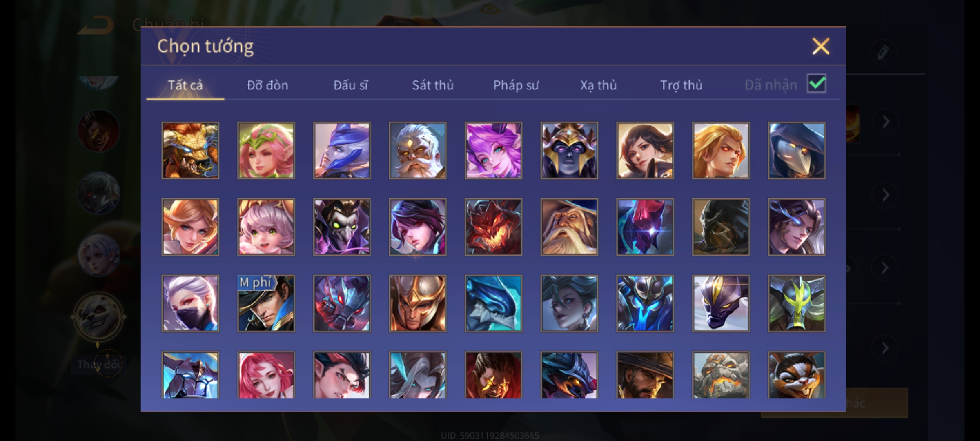Toggle the 'Đã nhận' checkbox
Image resolution: width=980 pixels, height=441 pixels.
click(817, 84)
